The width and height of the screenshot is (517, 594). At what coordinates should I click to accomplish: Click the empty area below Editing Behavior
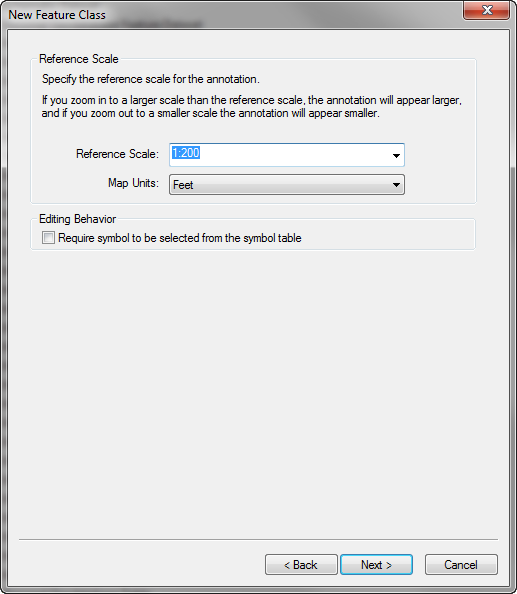258,394
